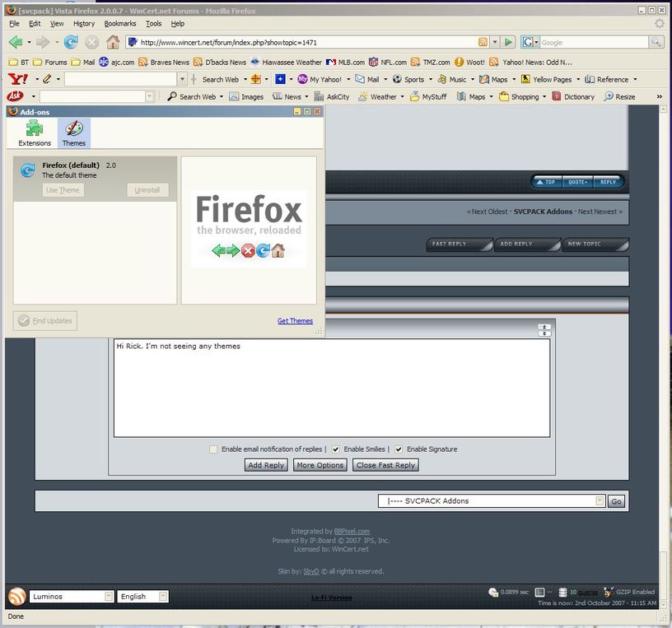The image size is (672, 628).
Task: Click in the fast reply text area
Action: [x=331, y=388]
